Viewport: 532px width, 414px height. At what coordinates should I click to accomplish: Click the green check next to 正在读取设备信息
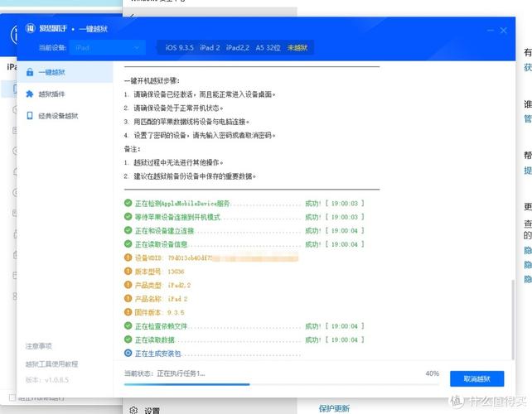coord(128,243)
